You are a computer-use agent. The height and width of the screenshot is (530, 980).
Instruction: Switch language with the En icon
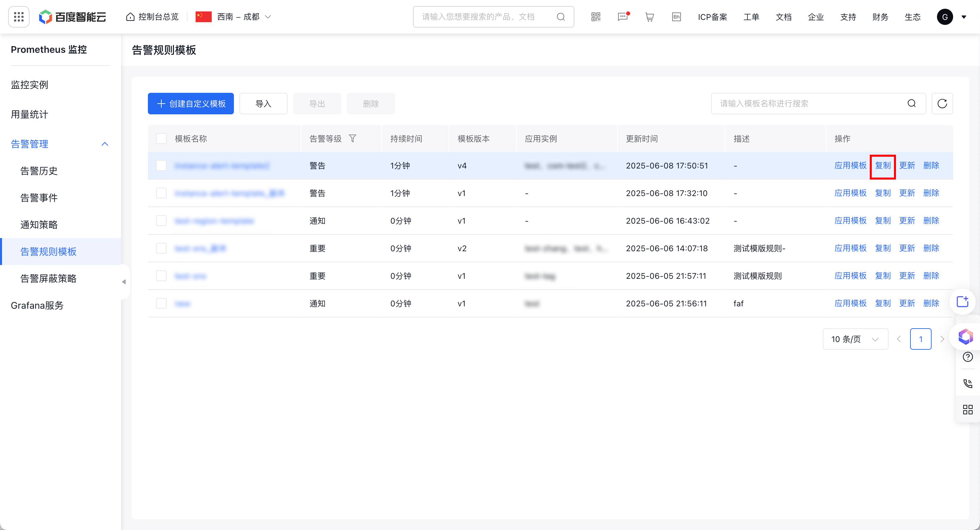pos(676,17)
